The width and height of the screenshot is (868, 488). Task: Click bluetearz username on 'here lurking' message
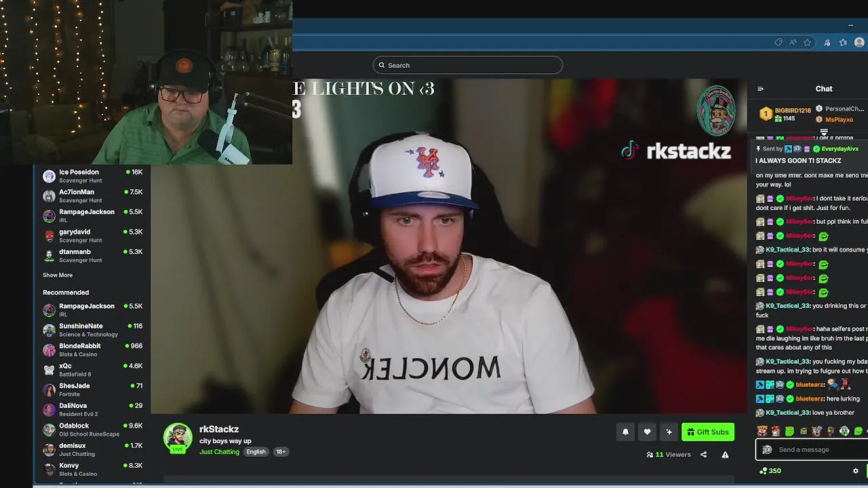coord(810,399)
